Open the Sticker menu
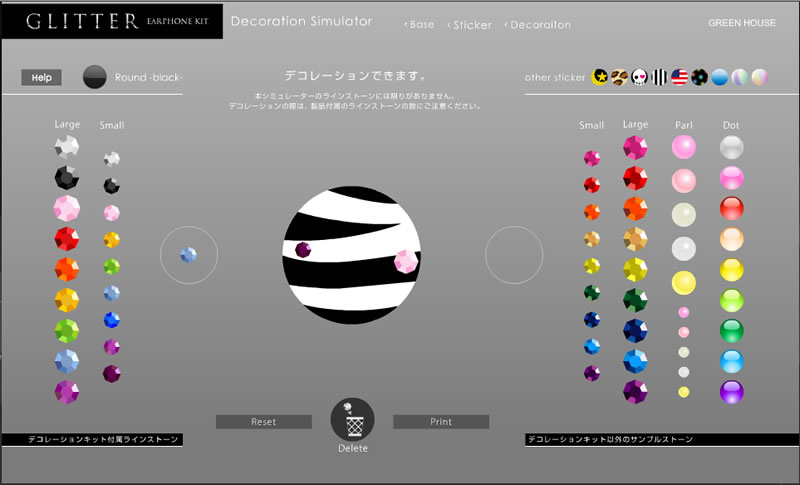Screen dimensions: 800x485 tap(471, 25)
